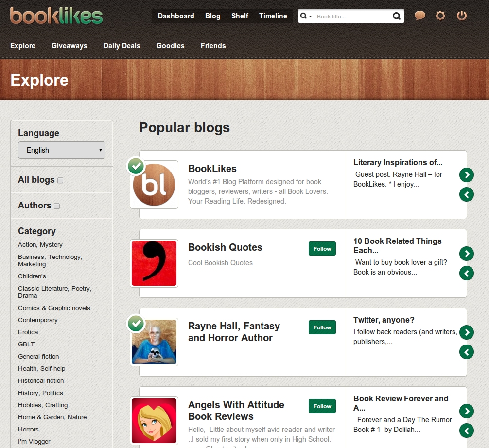489x448 pixels.
Task: Open Angels With Attitude heart avatar
Action: [x=154, y=421]
